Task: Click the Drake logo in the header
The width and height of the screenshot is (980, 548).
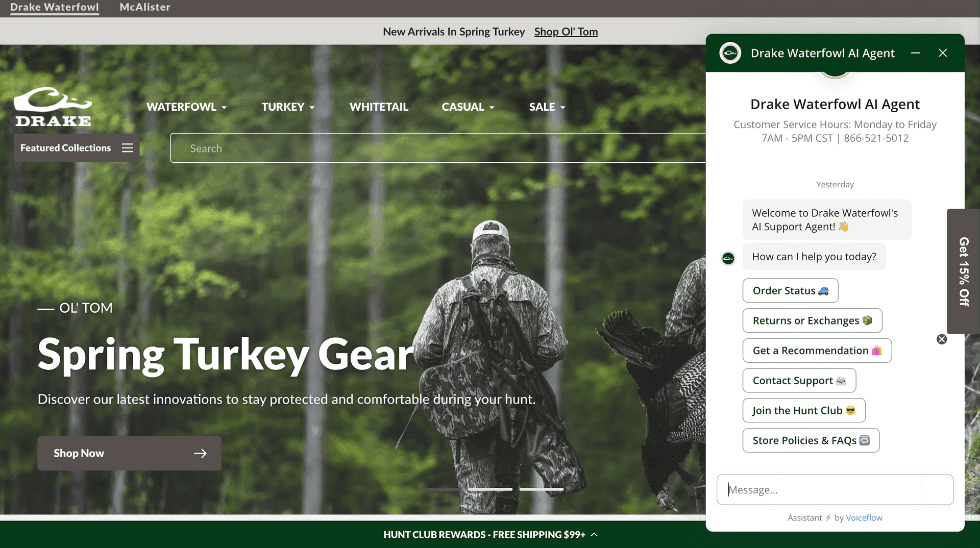Action: pos(53,107)
